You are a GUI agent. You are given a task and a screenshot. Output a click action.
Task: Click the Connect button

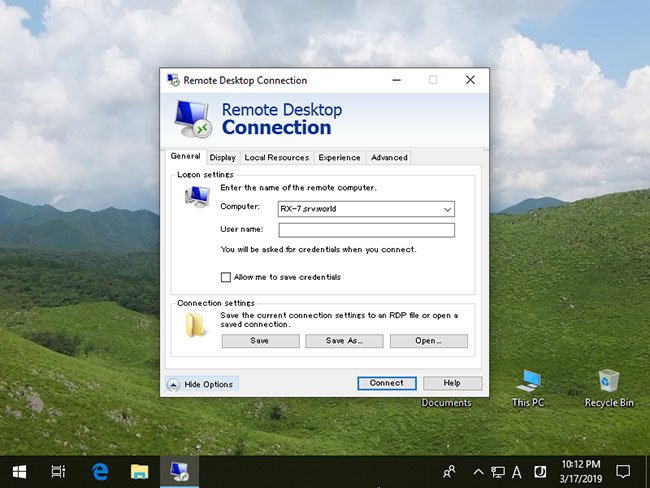tap(387, 383)
